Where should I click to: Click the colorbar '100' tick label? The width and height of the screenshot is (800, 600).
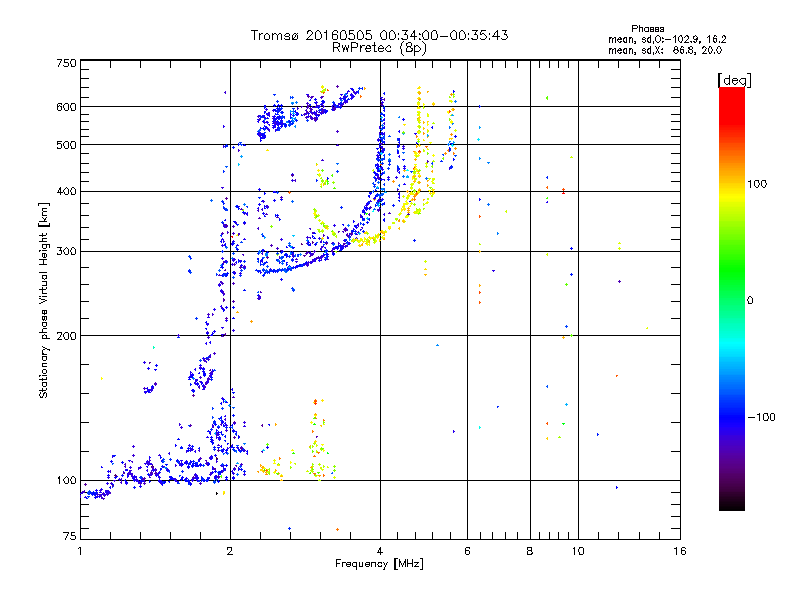(x=757, y=184)
